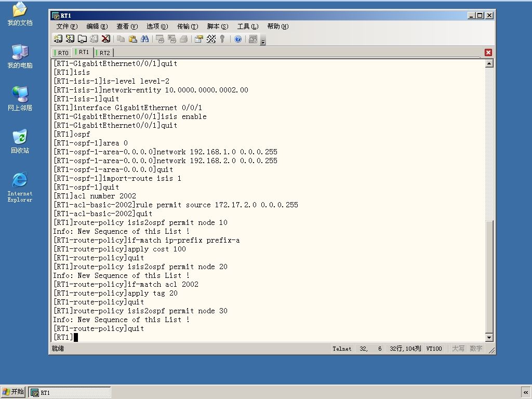The width and height of the screenshot is (532, 399).
Task: Click the RT1 taskbar button
Action: pyautogui.click(x=70, y=393)
